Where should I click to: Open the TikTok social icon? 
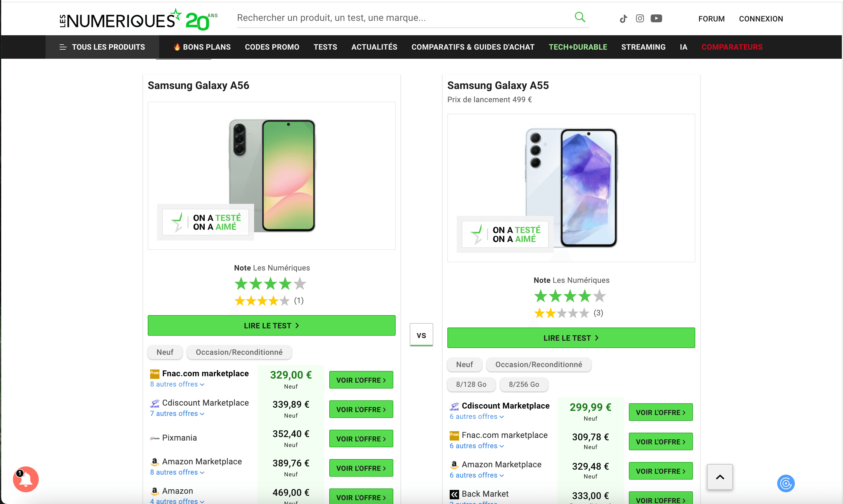(x=623, y=19)
